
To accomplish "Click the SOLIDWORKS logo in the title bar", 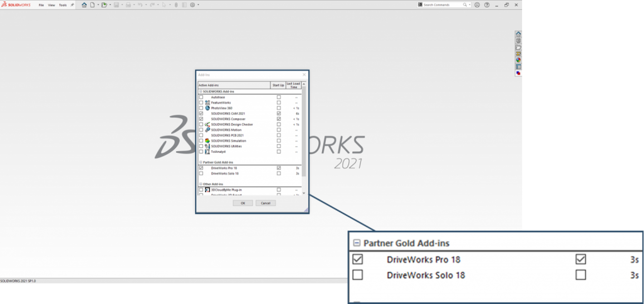I will (16, 5).
